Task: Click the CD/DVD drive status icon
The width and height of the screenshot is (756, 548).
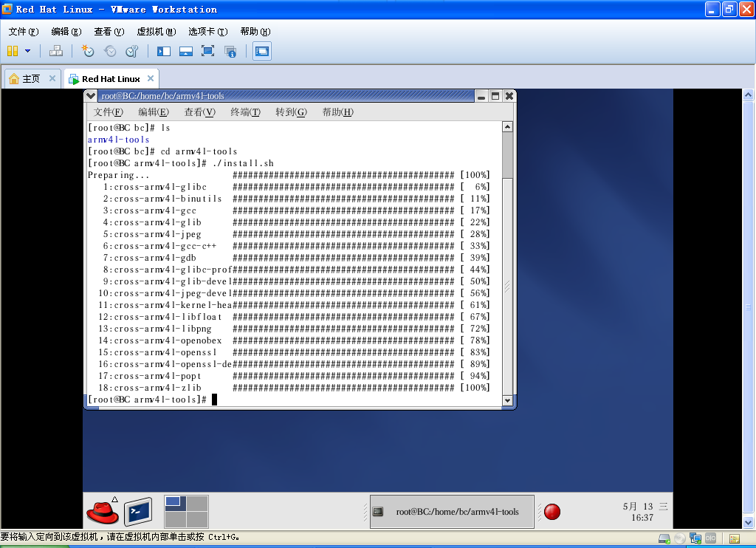Action: click(x=680, y=538)
